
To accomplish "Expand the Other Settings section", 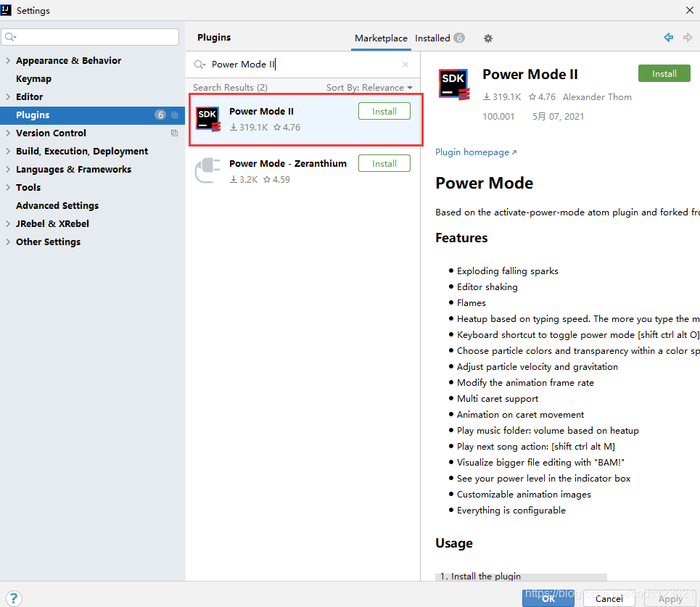I will point(7,241).
